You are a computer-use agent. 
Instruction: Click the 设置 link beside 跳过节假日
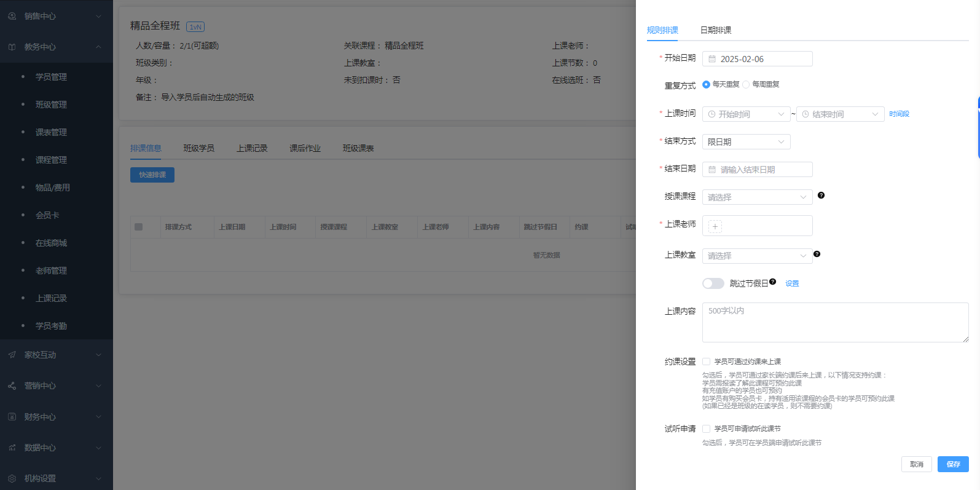[x=792, y=283]
